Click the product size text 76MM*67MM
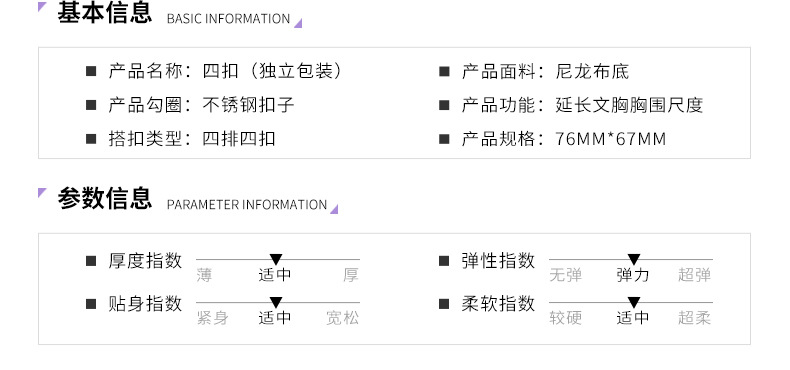Image resolution: width=790 pixels, height=370 pixels. (x=611, y=139)
